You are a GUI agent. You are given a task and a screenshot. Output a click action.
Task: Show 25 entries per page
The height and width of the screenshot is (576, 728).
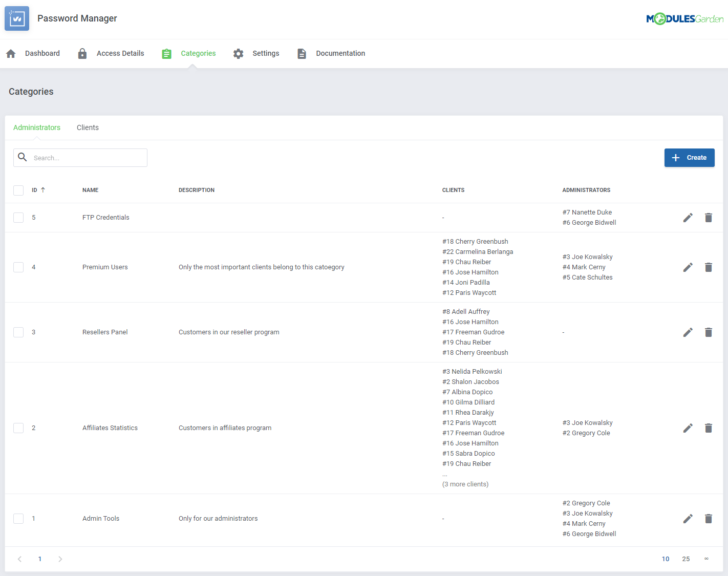(x=686, y=559)
